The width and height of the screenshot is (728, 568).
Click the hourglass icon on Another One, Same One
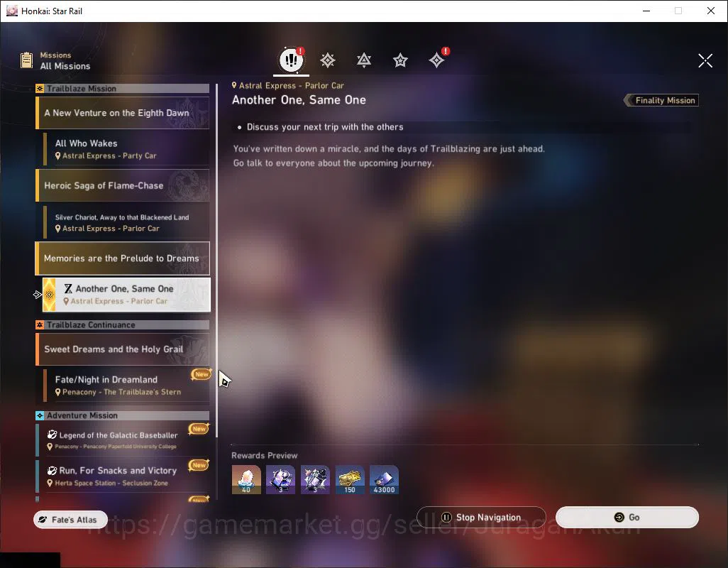click(x=68, y=288)
